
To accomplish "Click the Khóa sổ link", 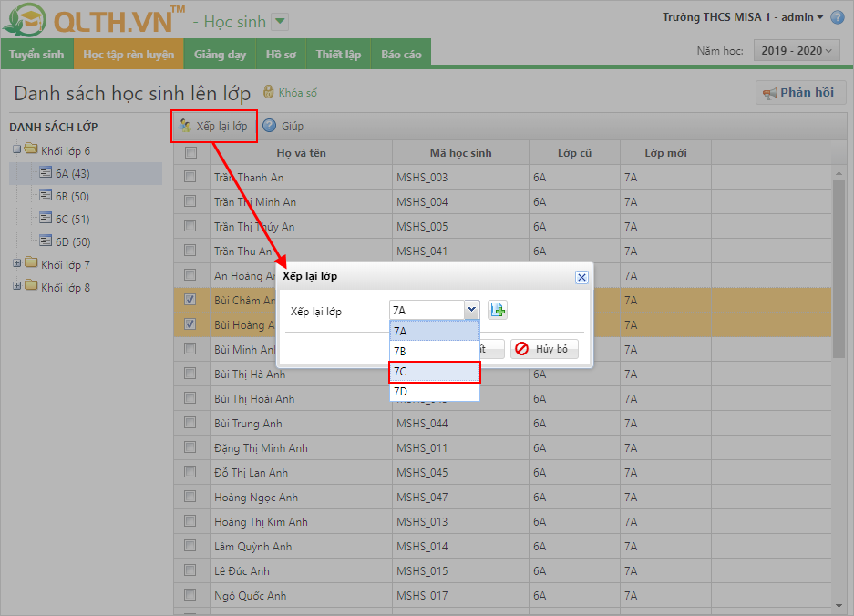I will (297, 93).
